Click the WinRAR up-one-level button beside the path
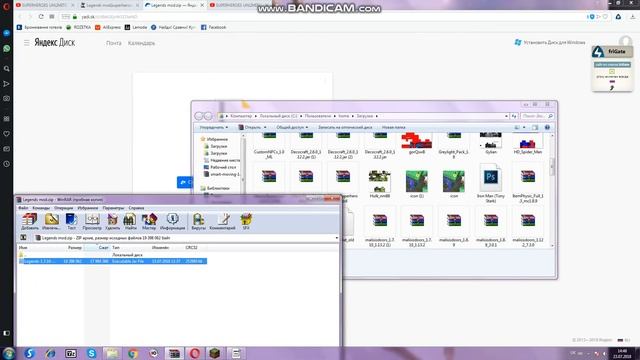640x360 pixels. pos(23,238)
